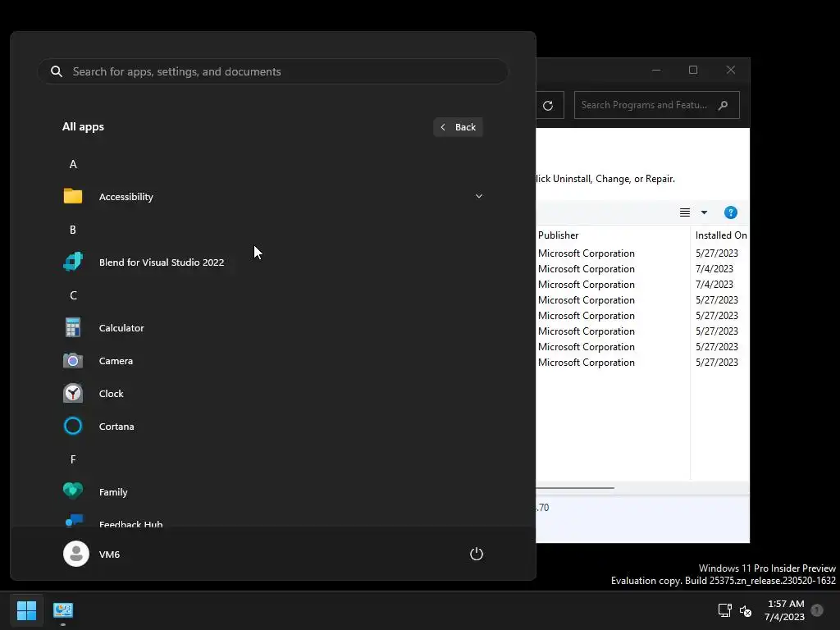
Task: Click last Microsoft Corporation publisher cell
Action: tap(586, 363)
